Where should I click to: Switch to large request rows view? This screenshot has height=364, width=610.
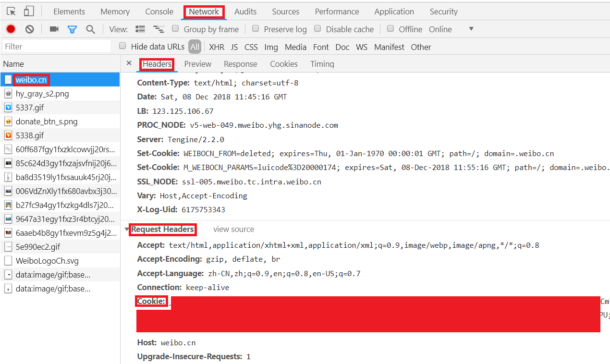140,29
